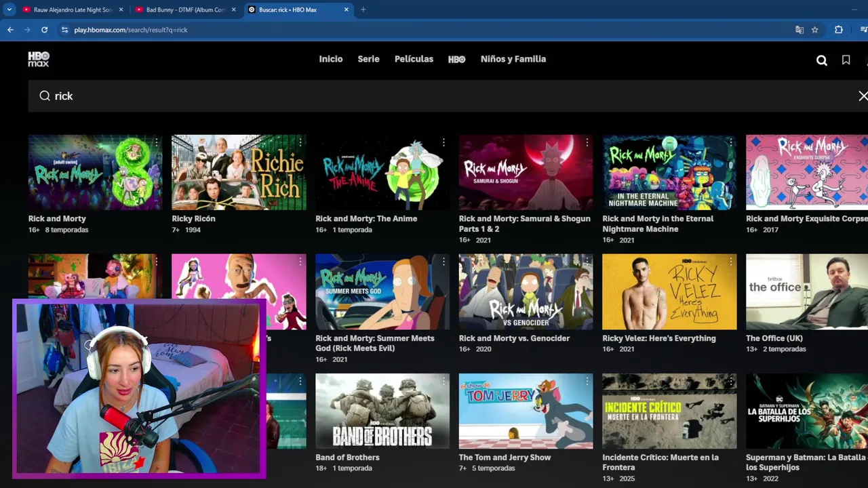The image size is (868, 488).
Task: Open the bookmark watchlist icon
Action: 846,60
